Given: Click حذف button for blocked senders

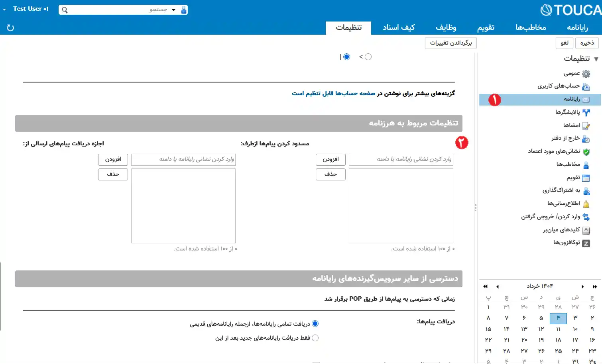Looking at the screenshot, I should [x=331, y=174].
